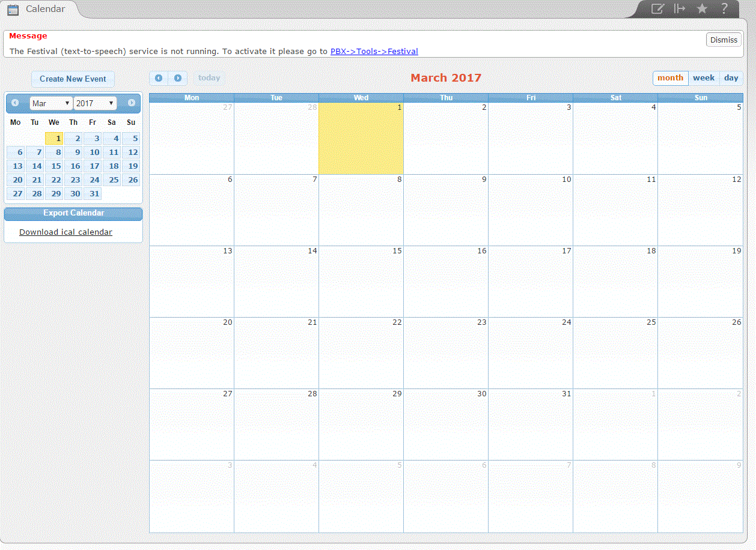Go to previous month in main calendar
Viewport: 756px width, 550px height.
tap(159, 78)
